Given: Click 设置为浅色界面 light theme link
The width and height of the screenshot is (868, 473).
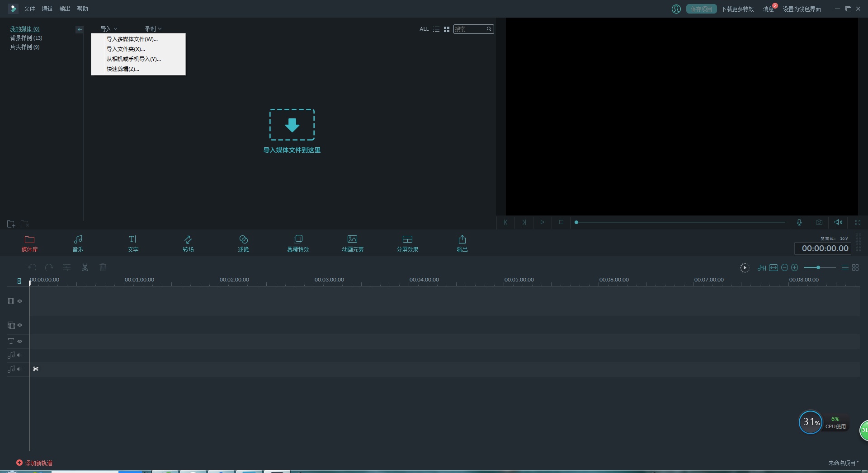Looking at the screenshot, I should 802,9.
